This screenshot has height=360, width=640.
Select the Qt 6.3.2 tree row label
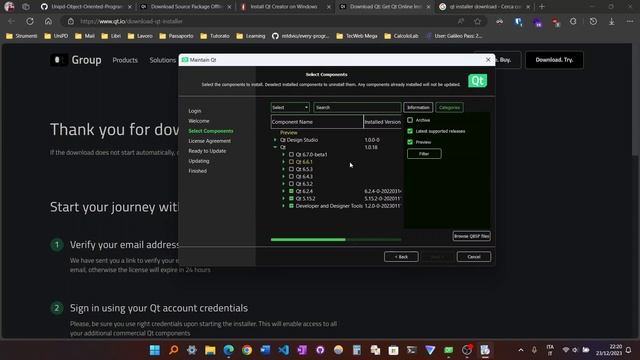tap(304, 184)
